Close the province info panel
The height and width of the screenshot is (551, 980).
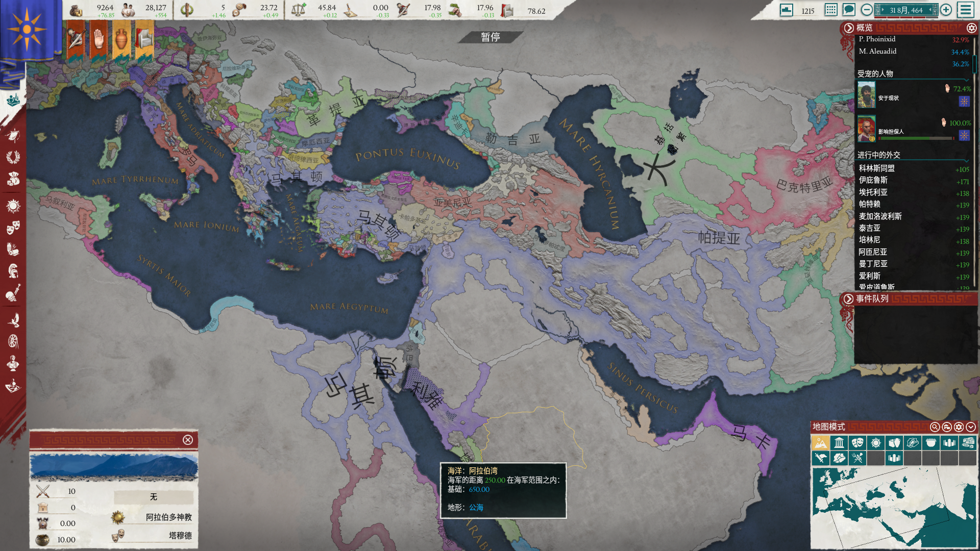coord(188,440)
